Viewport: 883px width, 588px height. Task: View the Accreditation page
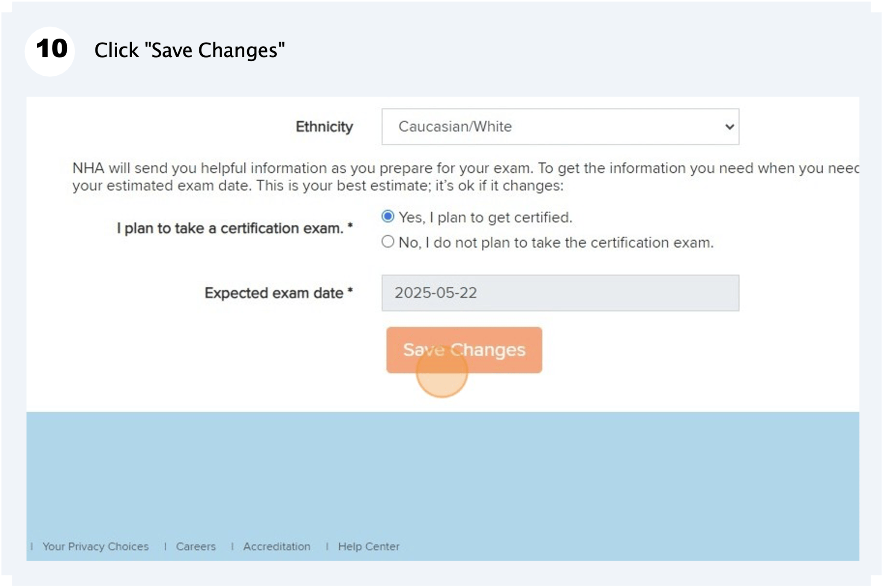pyautogui.click(x=276, y=547)
